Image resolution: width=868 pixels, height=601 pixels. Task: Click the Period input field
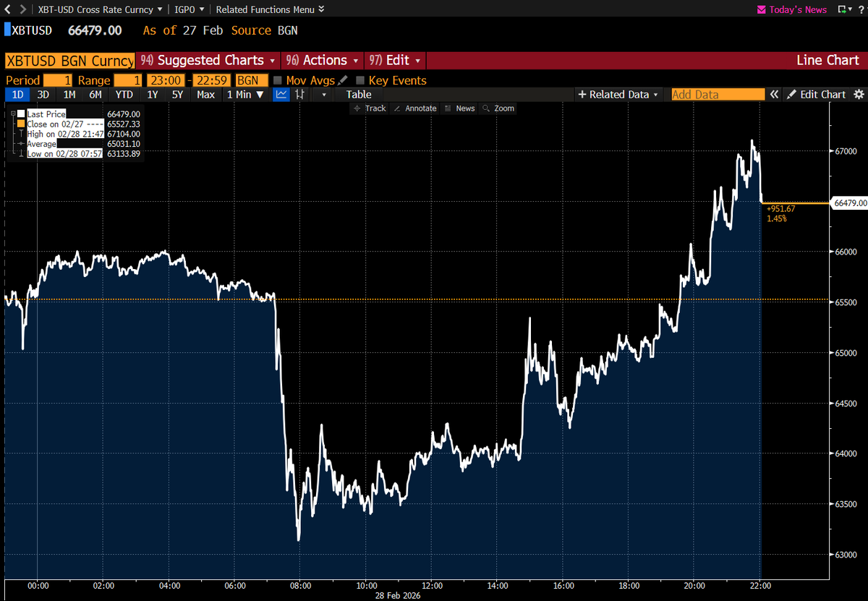pos(57,80)
